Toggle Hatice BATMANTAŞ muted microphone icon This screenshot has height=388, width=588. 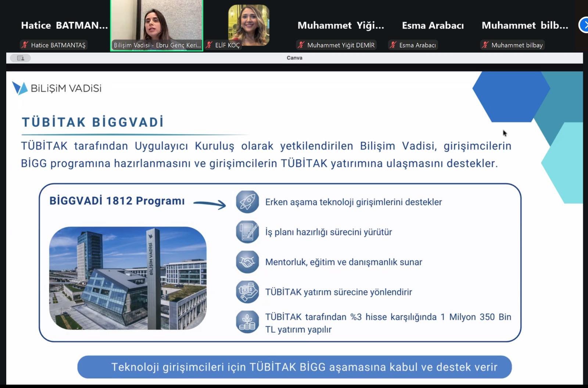tap(25, 45)
